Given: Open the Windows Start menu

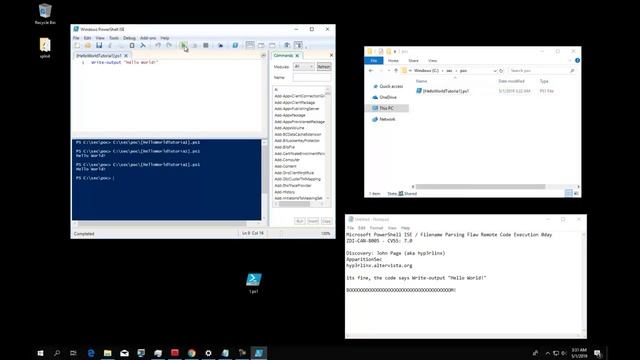Looking at the screenshot, I should pos(40,353).
